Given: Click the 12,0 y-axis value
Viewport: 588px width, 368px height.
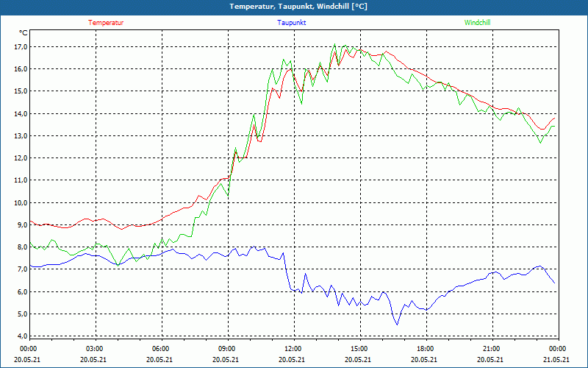Looking at the screenshot, I should (21, 158).
